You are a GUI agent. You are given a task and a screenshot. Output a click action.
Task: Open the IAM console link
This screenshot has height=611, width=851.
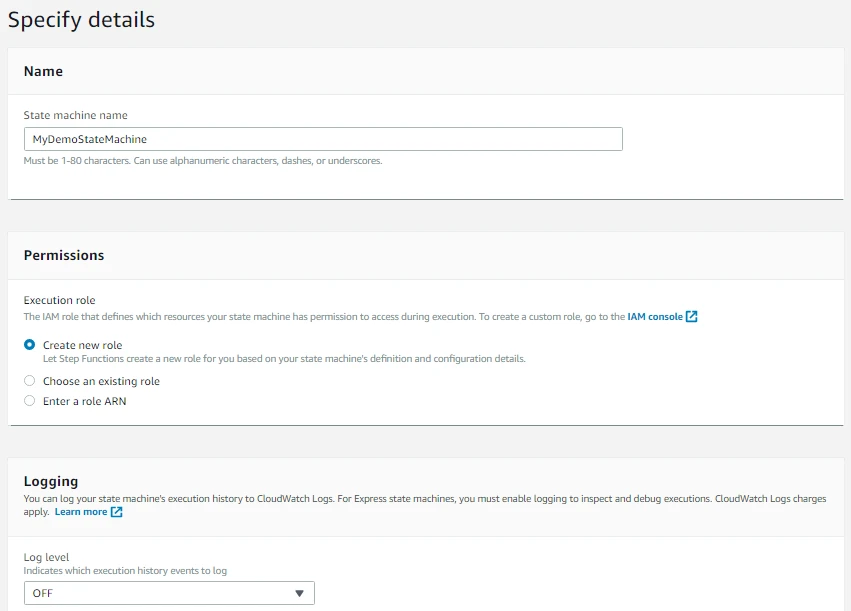click(654, 317)
